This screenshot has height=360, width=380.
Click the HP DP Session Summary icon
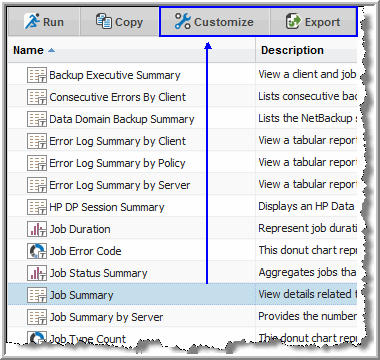pyautogui.click(x=37, y=207)
